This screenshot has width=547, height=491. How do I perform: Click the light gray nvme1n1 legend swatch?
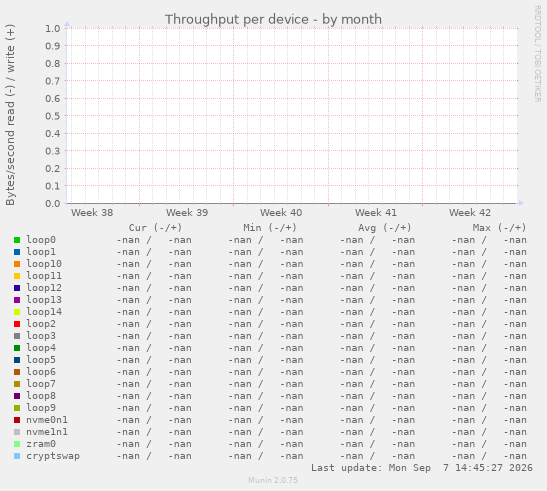[x=17, y=432]
